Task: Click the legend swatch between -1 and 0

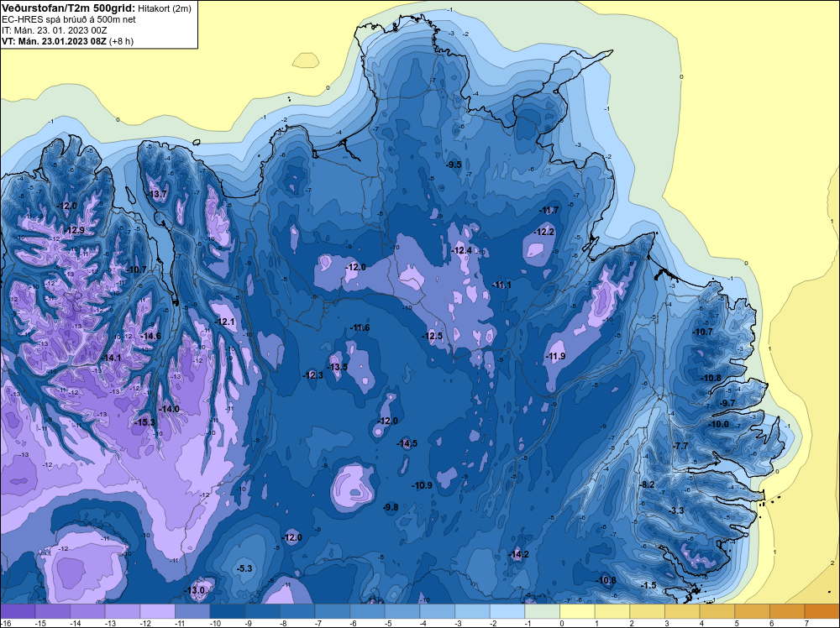Action: pyautogui.click(x=543, y=611)
